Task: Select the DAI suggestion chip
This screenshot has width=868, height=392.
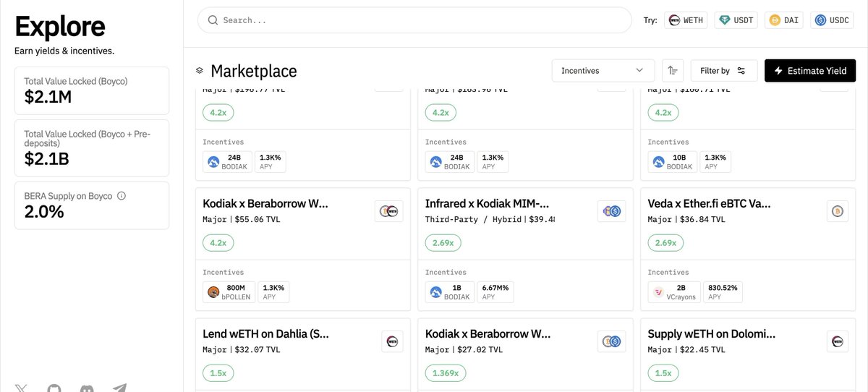Action: point(785,20)
